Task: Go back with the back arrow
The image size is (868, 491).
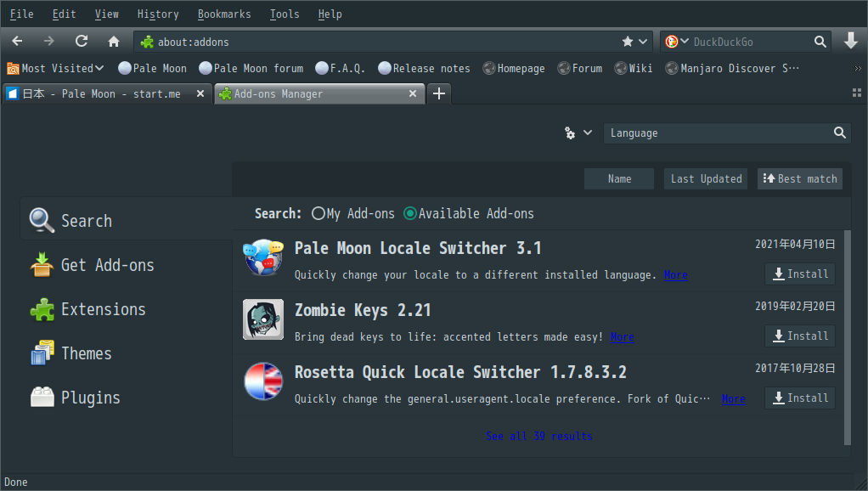Action: 17,42
